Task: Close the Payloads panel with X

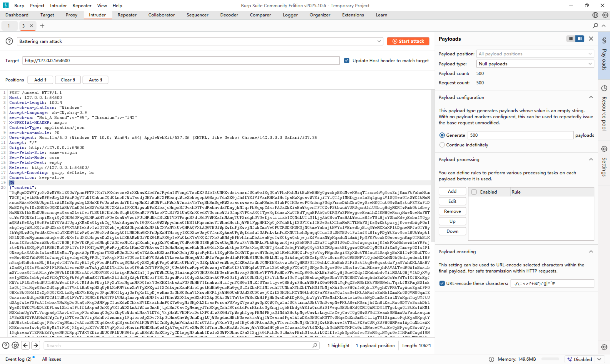Action: coord(591,39)
